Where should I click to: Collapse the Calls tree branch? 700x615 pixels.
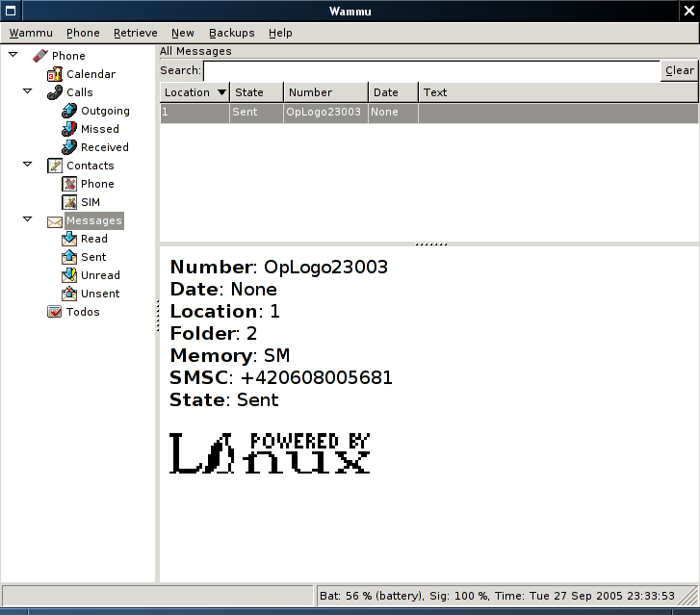click(27, 91)
